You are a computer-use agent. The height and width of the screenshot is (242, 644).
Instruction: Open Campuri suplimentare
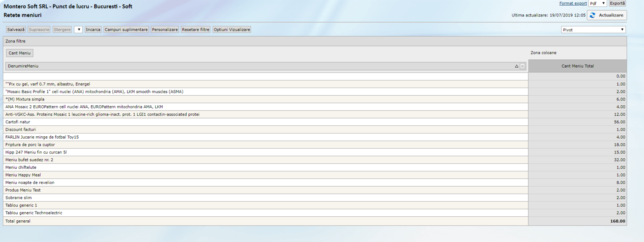coord(126,30)
